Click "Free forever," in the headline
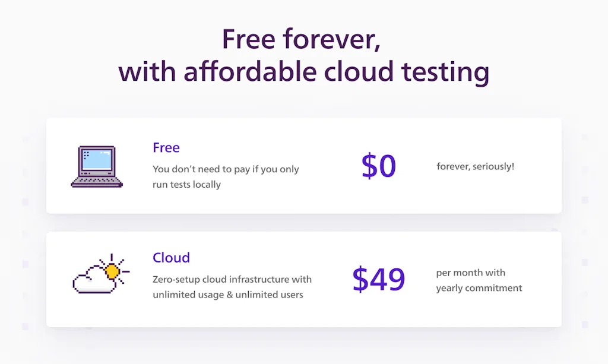608x364 pixels. pyautogui.click(x=300, y=39)
